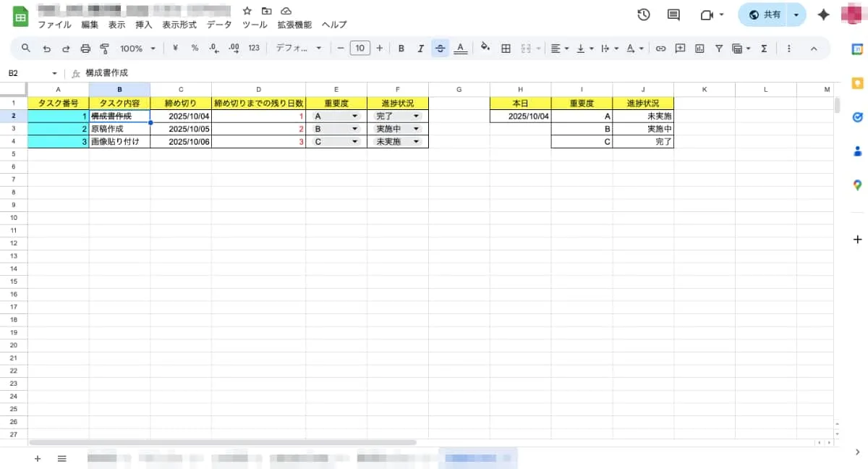Open the text color picker
Viewport: 868px width, 469px height.
point(461,48)
